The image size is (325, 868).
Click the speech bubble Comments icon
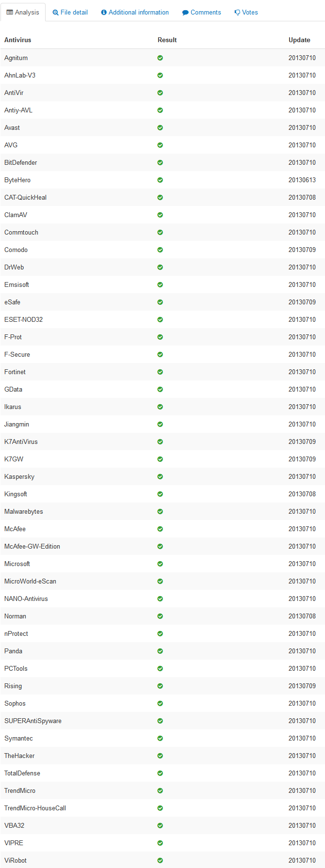pos(185,13)
